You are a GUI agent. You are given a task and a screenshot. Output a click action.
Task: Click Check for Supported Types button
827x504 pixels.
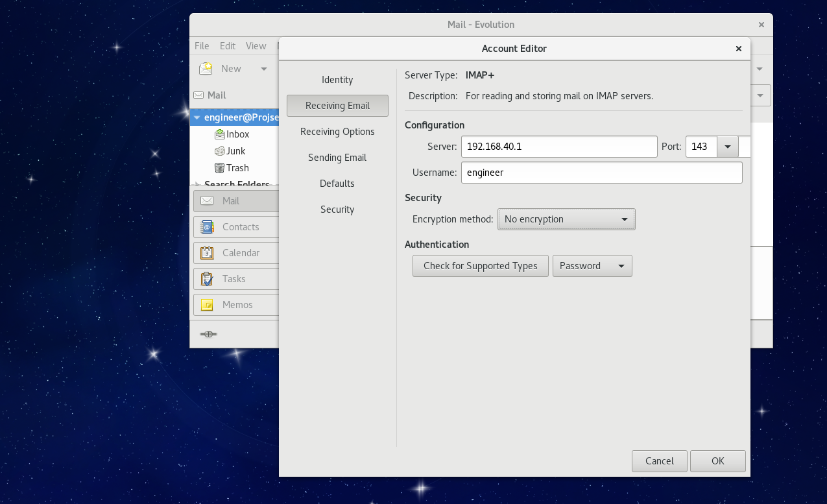[481, 266]
